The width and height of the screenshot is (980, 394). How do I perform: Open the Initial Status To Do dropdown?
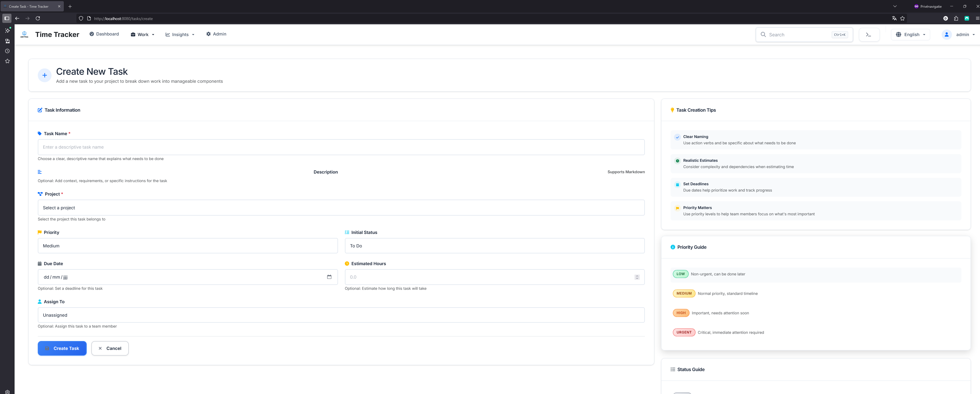click(x=494, y=246)
